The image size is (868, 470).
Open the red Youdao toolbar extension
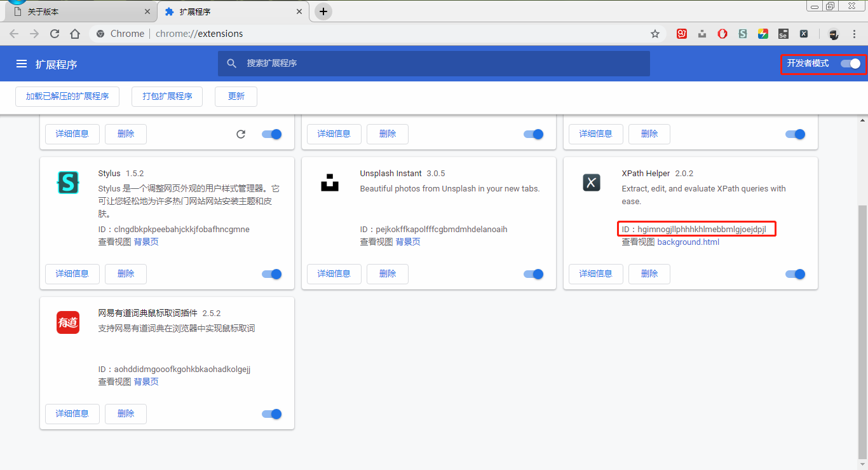point(682,34)
